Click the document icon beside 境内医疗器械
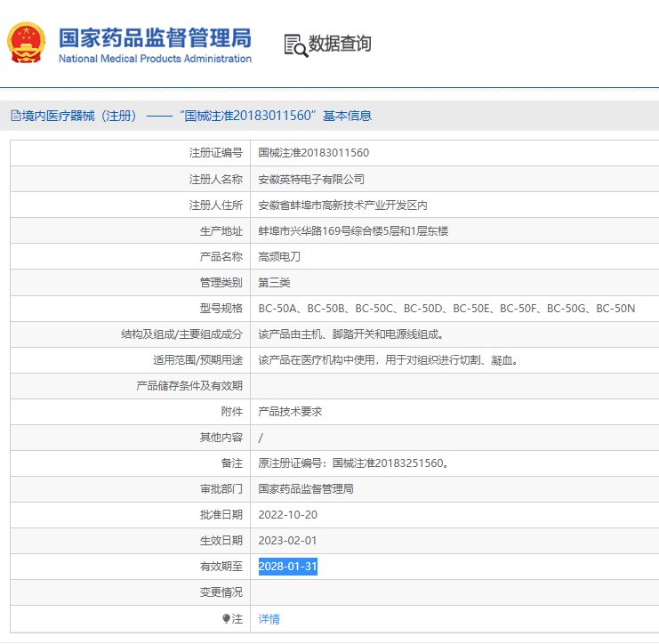Image resolution: width=659 pixels, height=644 pixels. [15, 116]
